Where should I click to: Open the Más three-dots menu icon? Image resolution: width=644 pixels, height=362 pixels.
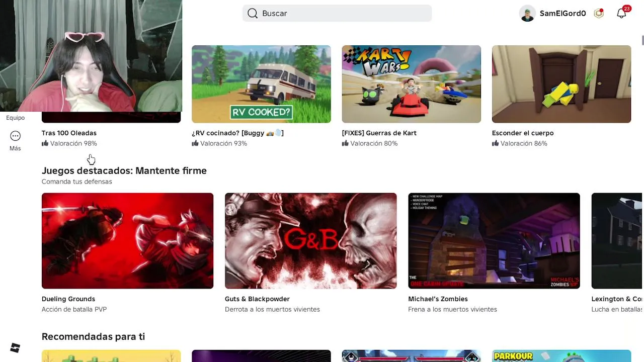coord(15,136)
